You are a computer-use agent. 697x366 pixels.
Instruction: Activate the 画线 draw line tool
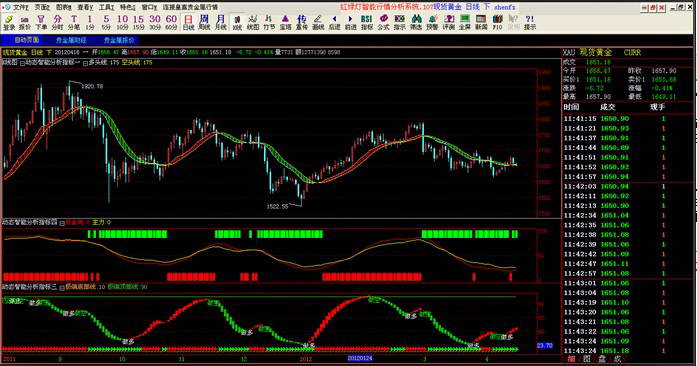[318, 22]
